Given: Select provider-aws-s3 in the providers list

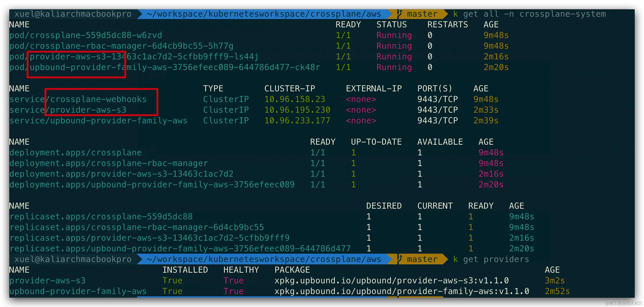Looking at the screenshot, I should pos(48,281).
